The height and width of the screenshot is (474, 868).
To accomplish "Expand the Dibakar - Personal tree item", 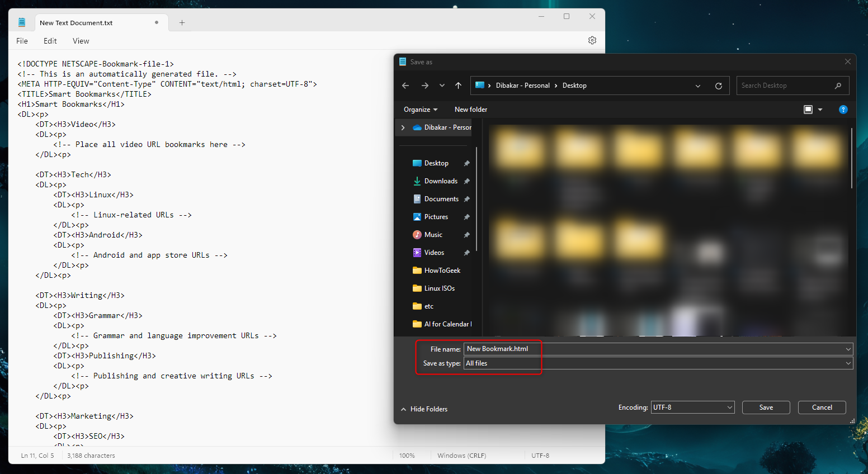I will tap(402, 127).
